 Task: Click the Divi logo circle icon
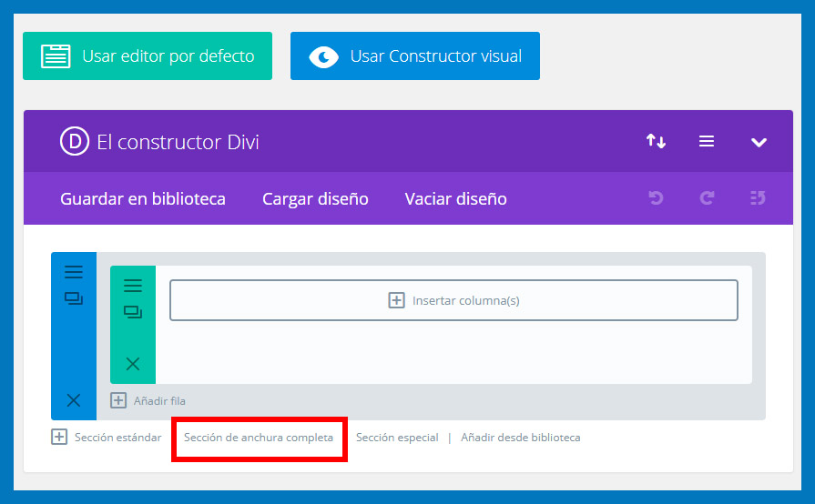tap(75, 141)
